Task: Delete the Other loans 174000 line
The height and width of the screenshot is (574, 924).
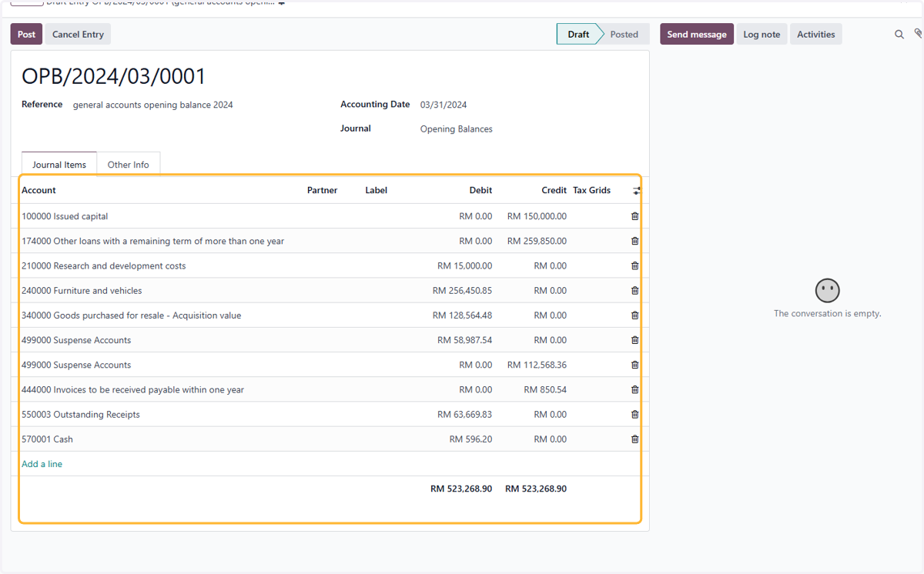Action: tap(634, 241)
